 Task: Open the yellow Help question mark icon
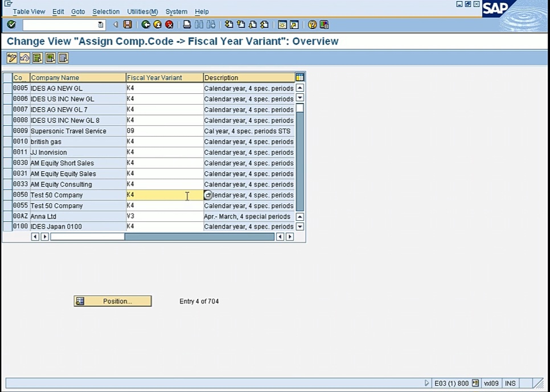click(312, 24)
